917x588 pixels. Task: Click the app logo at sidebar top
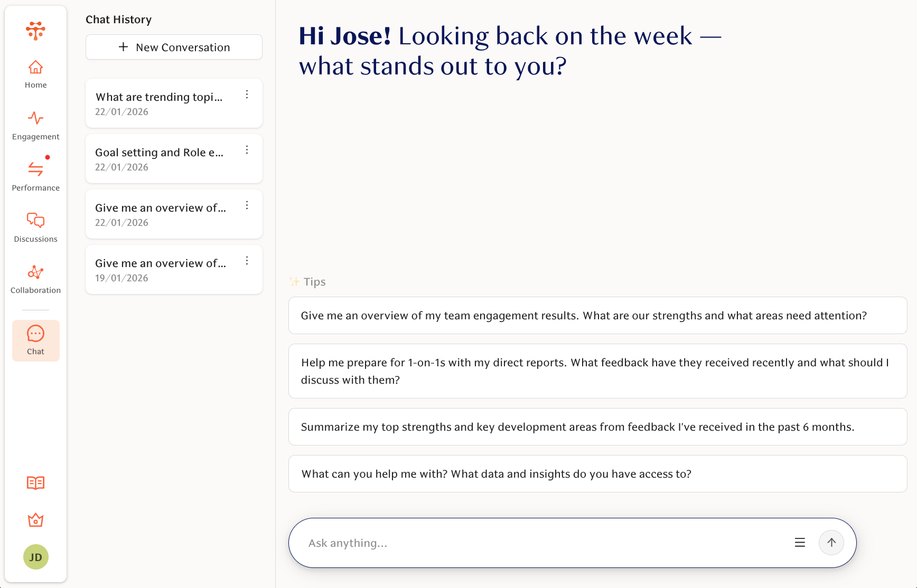click(35, 31)
